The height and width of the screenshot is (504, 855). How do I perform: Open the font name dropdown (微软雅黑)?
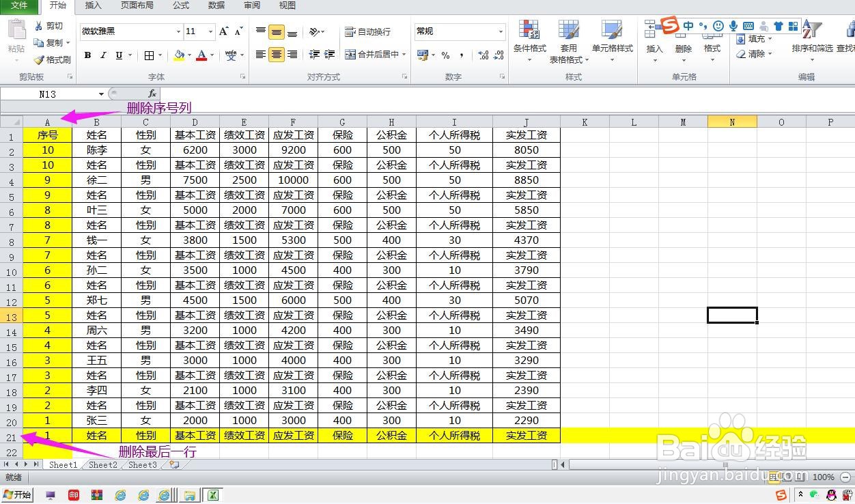178,31
